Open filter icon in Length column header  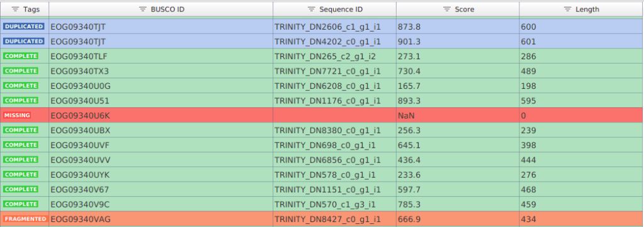point(568,9)
